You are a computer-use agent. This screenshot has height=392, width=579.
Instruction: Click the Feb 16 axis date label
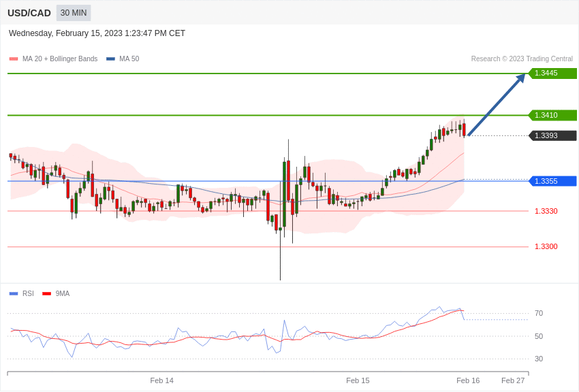pos(468,380)
